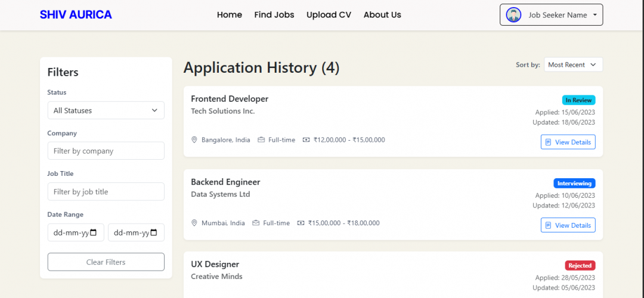
Task: Click Applied: 28/05/2023 date
Action: point(565,278)
